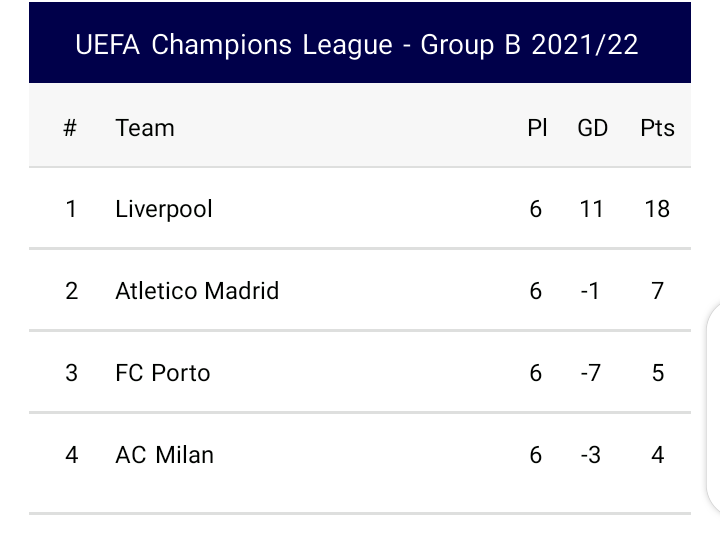Click Liverpool's 18 points value

(x=657, y=209)
